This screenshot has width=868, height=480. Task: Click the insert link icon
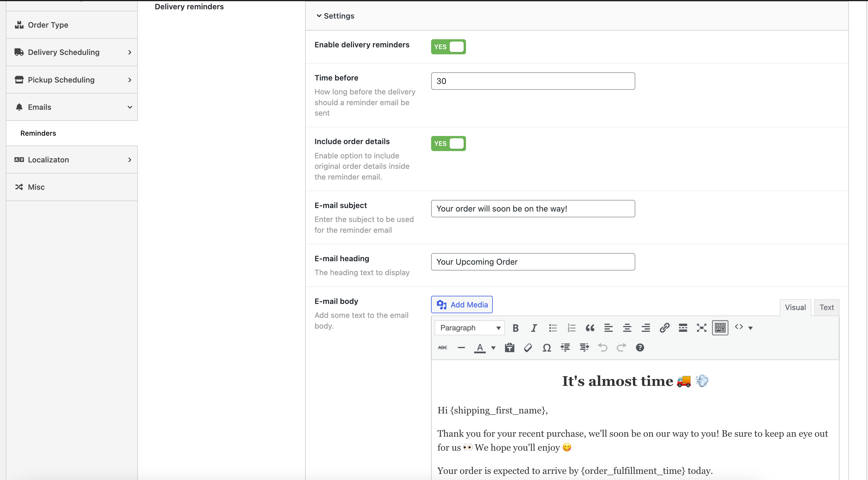[664, 327]
